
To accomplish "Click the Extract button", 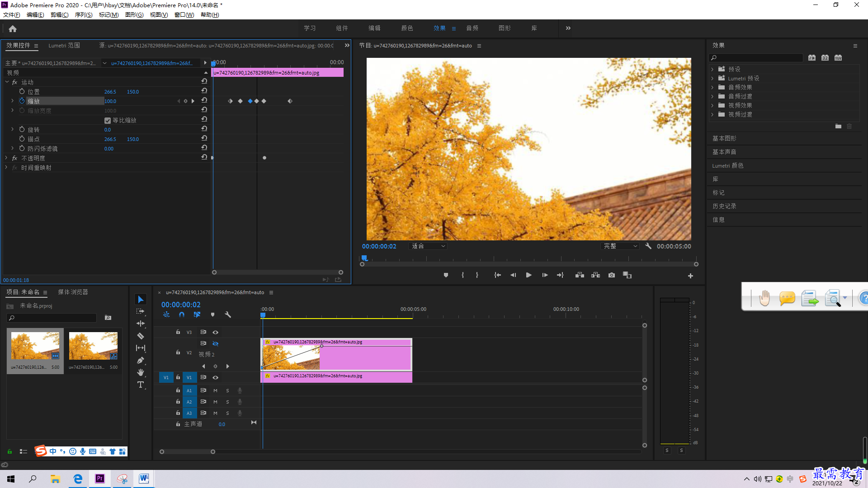I will 595,275.
